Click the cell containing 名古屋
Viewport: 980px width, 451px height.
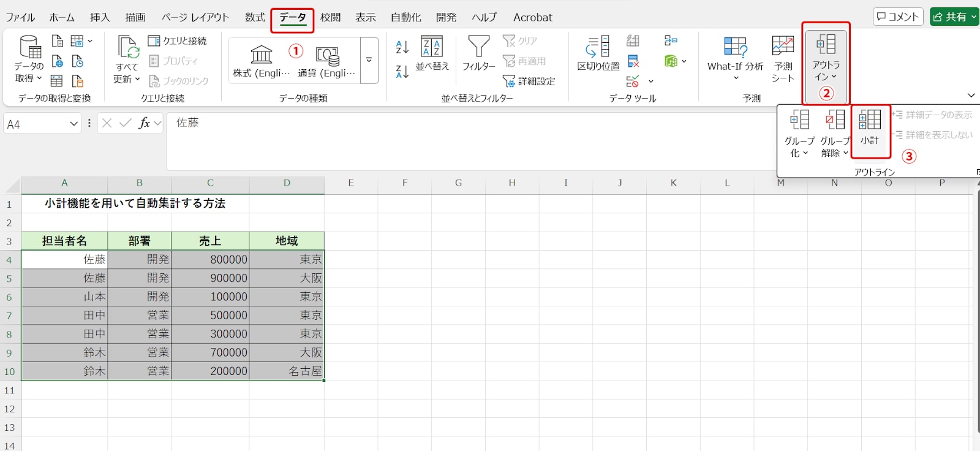click(x=287, y=371)
